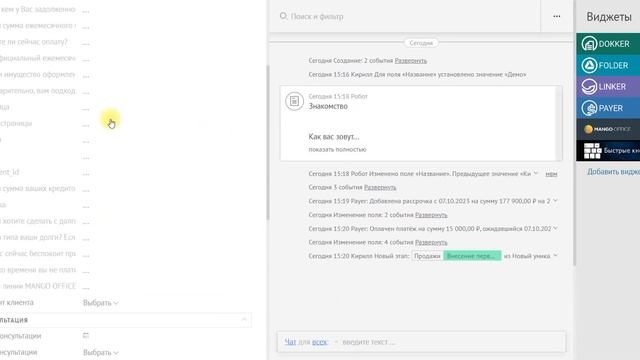The width and height of the screenshot is (640, 360).
Task: Expand the Кирилл Новый этап entry chevron
Action: click(555, 256)
